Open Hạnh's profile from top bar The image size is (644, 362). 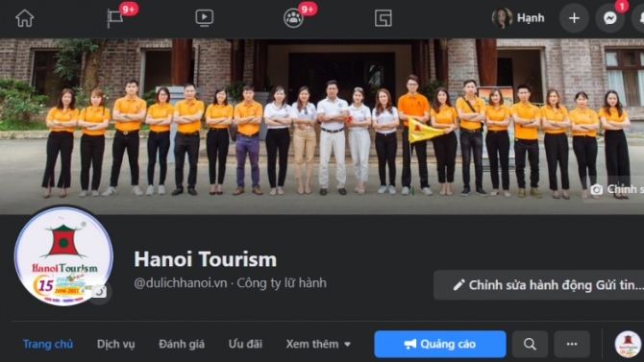(x=518, y=18)
